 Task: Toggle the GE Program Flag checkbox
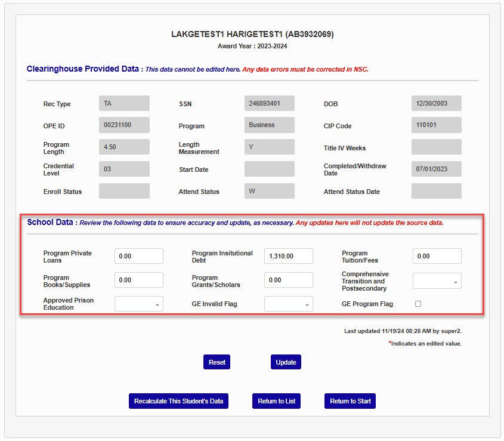pyautogui.click(x=418, y=304)
